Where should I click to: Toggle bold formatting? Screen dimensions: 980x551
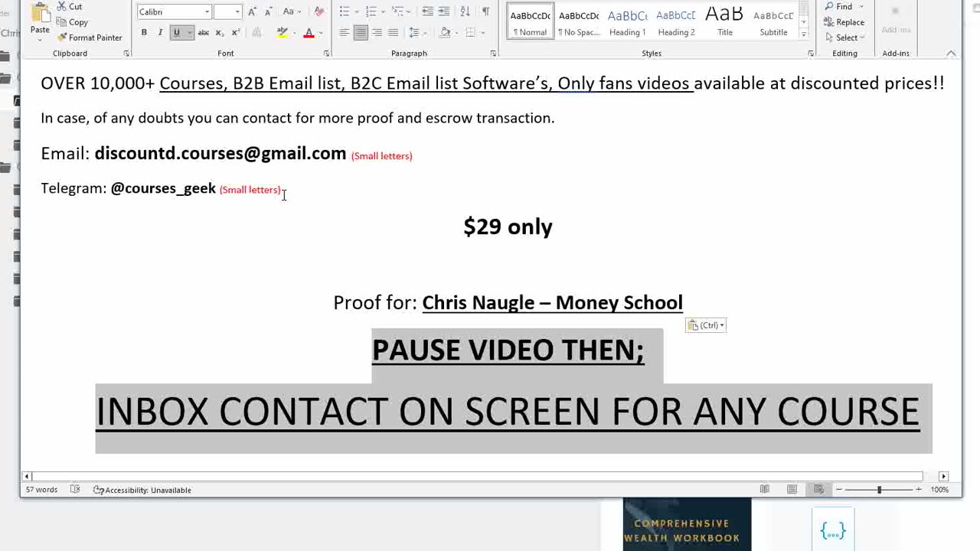point(144,33)
